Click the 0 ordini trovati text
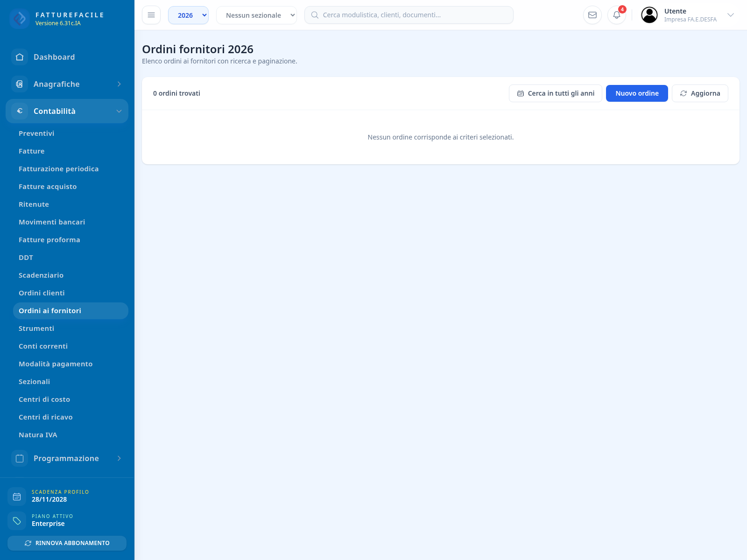Image resolution: width=747 pixels, height=560 pixels. pyautogui.click(x=176, y=93)
